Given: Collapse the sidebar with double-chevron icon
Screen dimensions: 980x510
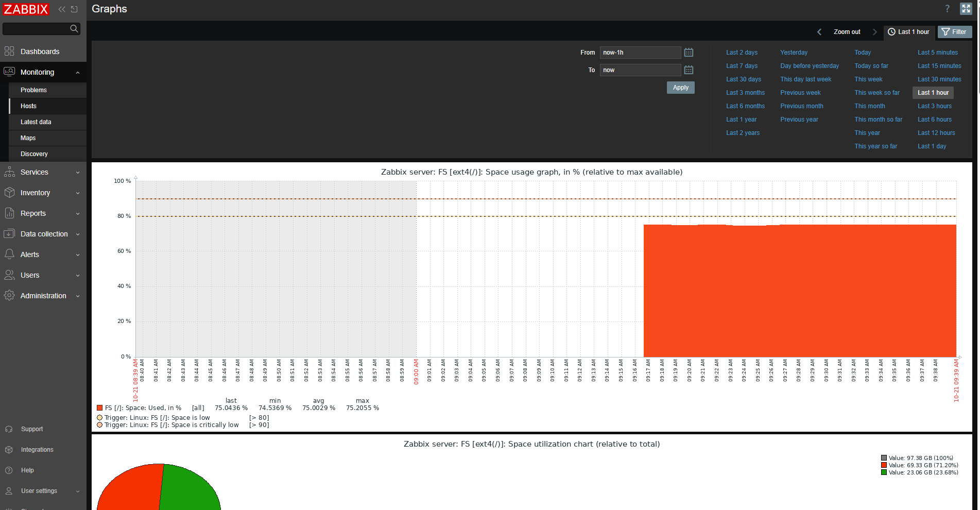Looking at the screenshot, I should coord(62,9).
